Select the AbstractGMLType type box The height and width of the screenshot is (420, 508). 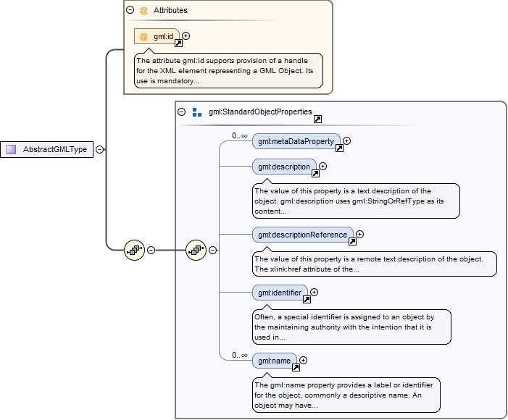point(47,150)
